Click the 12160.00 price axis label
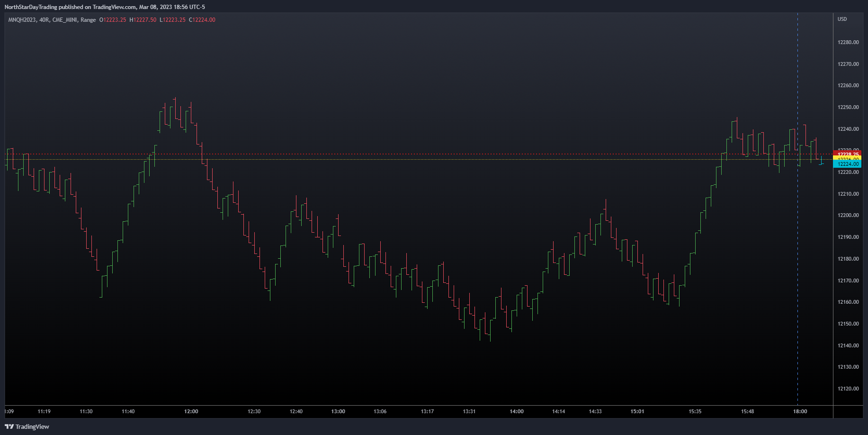This screenshot has height=435, width=868. (x=848, y=302)
